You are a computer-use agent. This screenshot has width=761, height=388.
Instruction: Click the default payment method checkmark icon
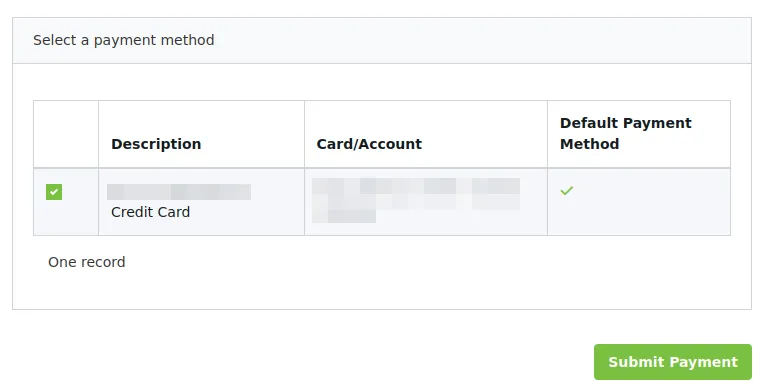[566, 190]
